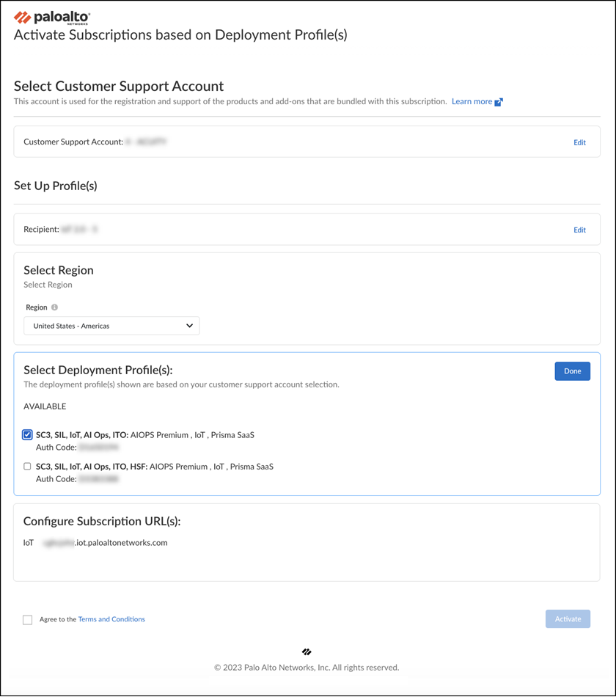Select the deployment profile ending in HSF
The image size is (616, 697).
27,467
